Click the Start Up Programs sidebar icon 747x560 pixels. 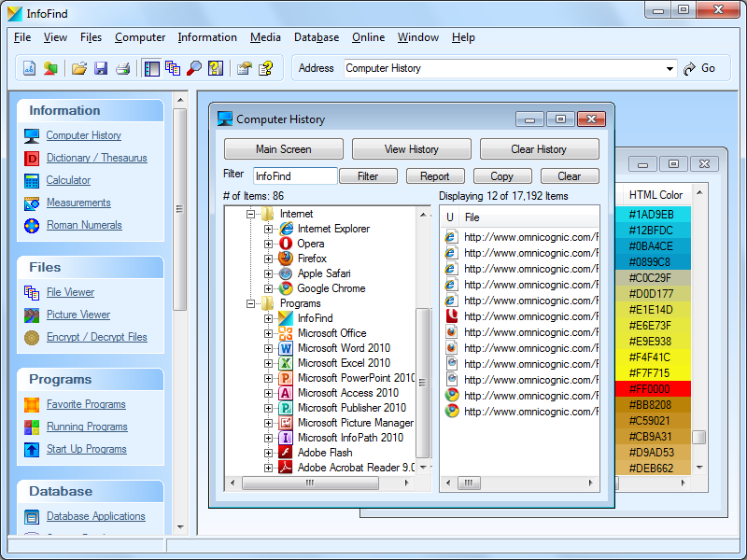click(x=32, y=449)
